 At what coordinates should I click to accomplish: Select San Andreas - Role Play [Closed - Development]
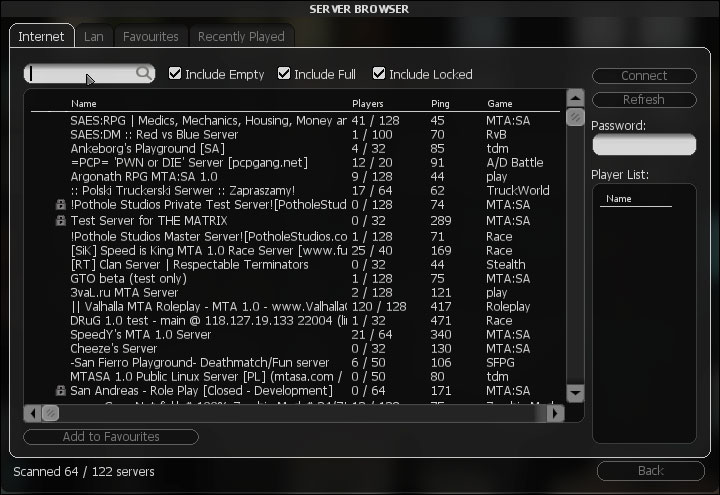pyautogui.click(x=295, y=391)
